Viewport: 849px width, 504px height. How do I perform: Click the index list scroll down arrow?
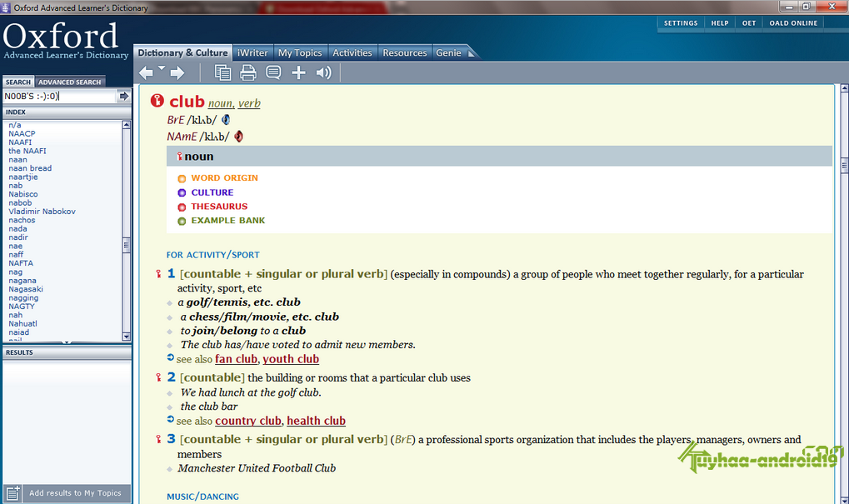tap(126, 337)
